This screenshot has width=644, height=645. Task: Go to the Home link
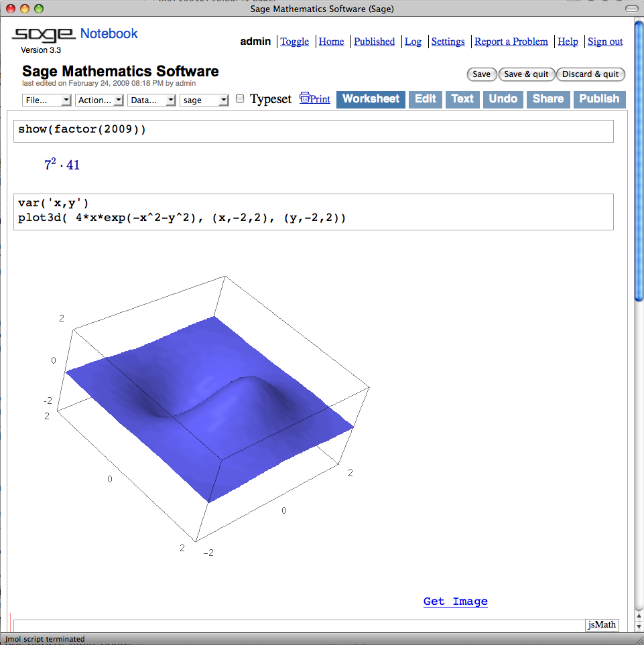331,42
